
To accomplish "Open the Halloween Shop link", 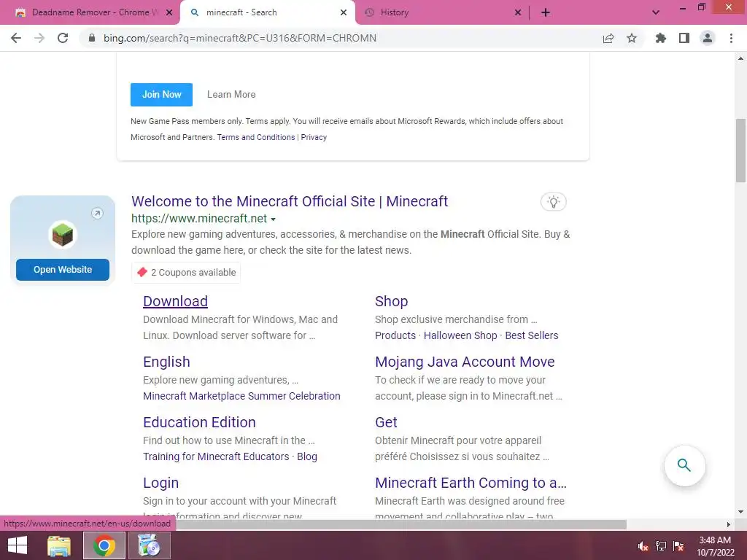I will (460, 335).
